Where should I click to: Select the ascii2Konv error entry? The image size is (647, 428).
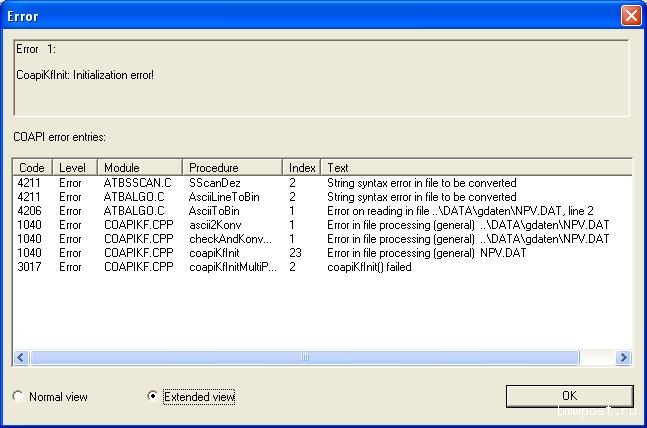point(215,225)
